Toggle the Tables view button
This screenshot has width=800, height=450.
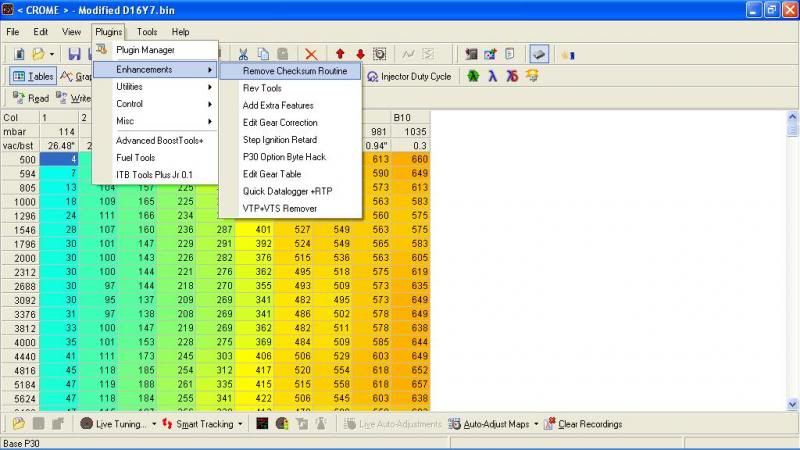33,76
